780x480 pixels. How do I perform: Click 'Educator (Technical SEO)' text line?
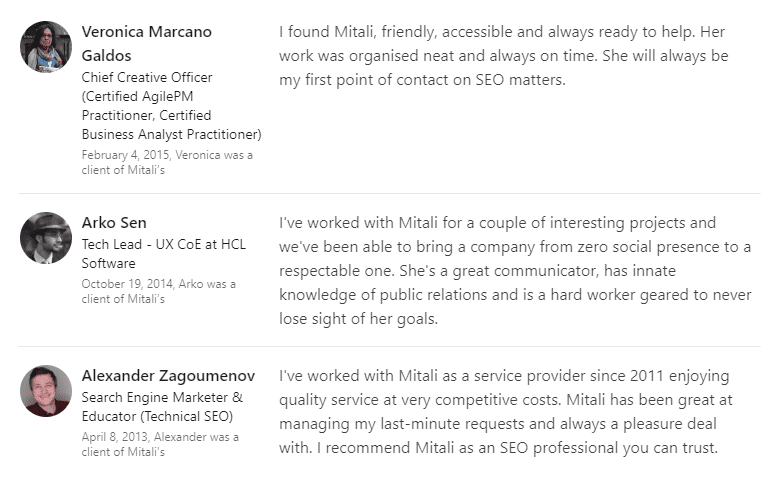[x=157, y=416]
